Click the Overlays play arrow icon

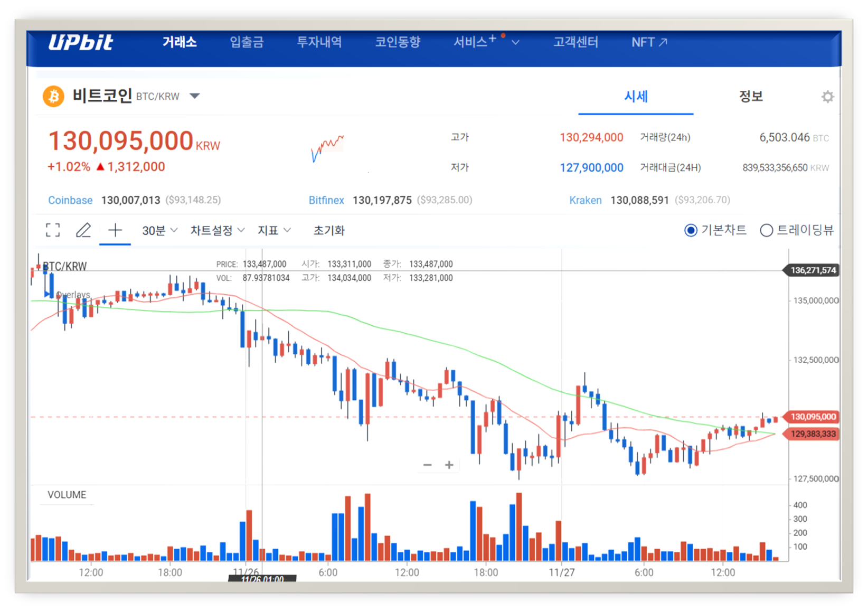[48, 294]
